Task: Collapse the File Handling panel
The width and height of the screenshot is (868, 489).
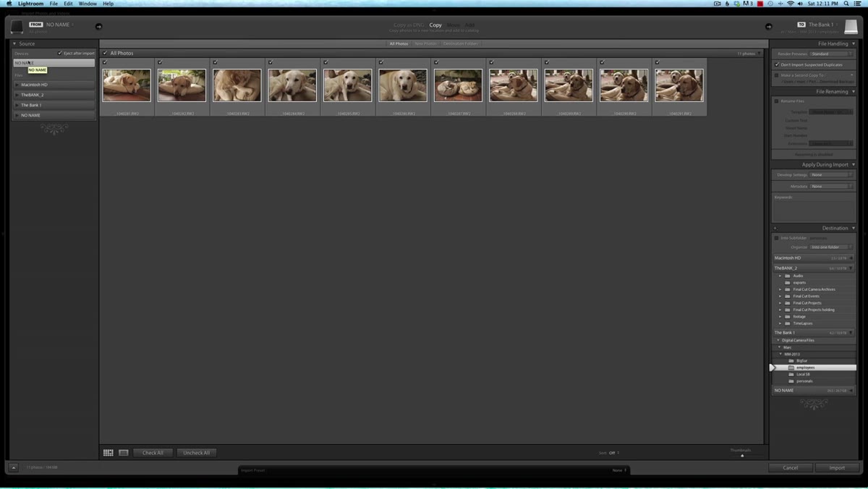Action: click(854, 43)
